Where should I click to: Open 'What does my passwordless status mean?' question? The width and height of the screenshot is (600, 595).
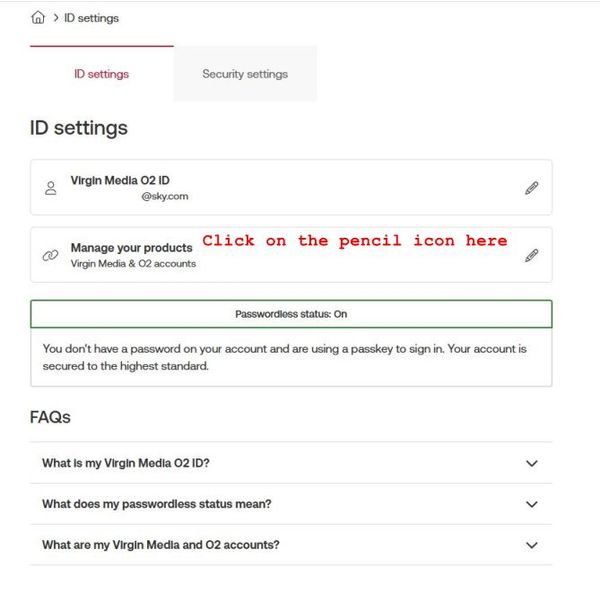click(x=156, y=504)
